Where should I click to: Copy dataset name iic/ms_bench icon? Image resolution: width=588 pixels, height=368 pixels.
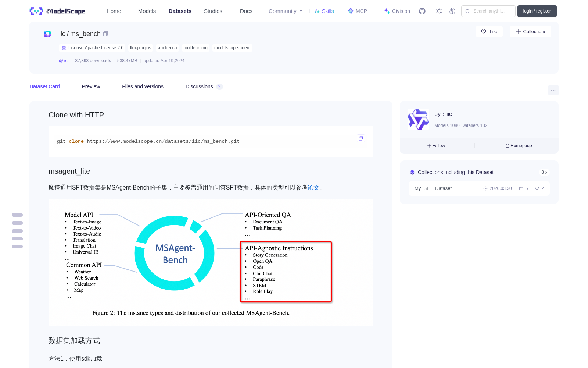tap(105, 34)
